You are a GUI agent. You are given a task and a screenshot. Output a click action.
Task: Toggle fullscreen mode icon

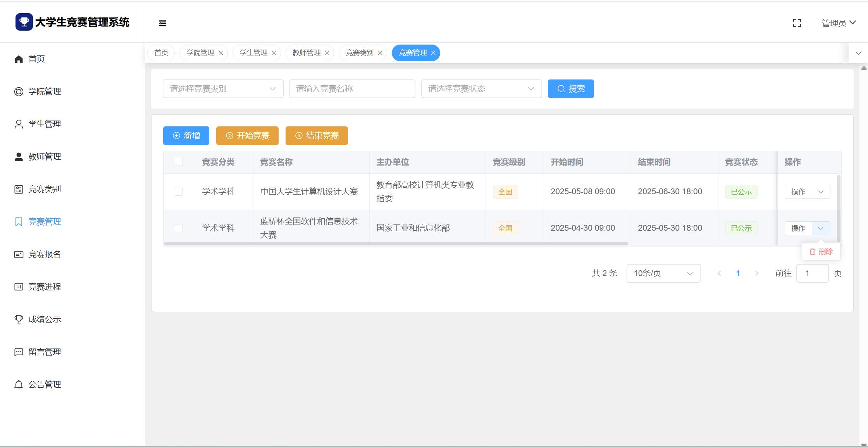click(x=797, y=23)
